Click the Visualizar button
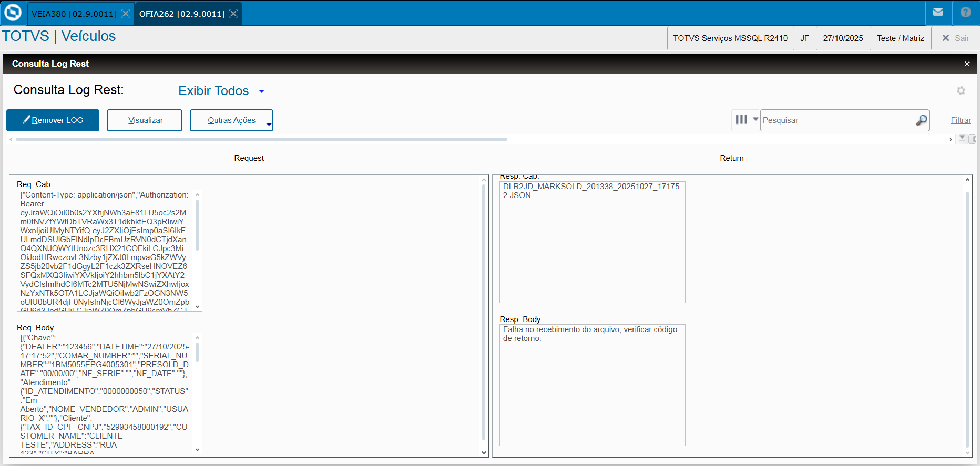980x466 pixels. pyautogui.click(x=145, y=120)
